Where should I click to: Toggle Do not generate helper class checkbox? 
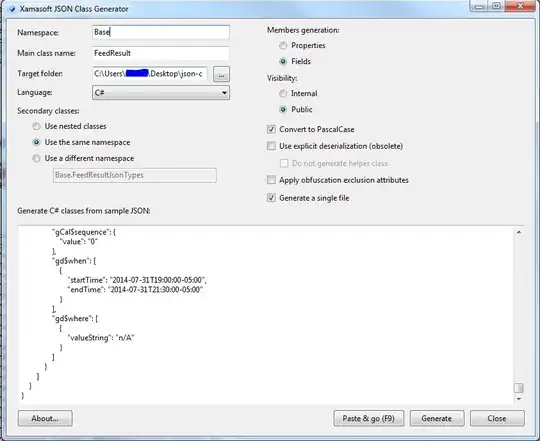tap(284, 163)
